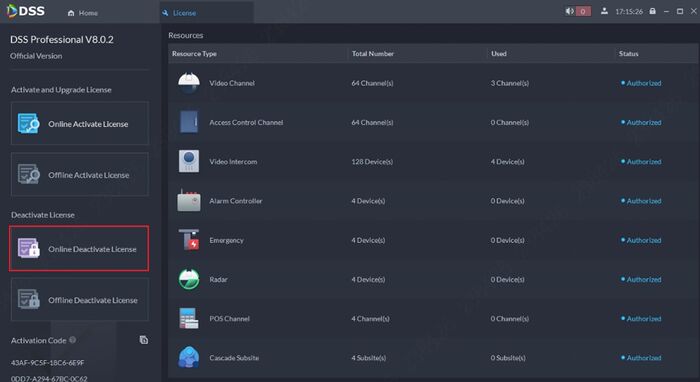
Task: Click the Emergency device icon
Action: click(189, 240)
